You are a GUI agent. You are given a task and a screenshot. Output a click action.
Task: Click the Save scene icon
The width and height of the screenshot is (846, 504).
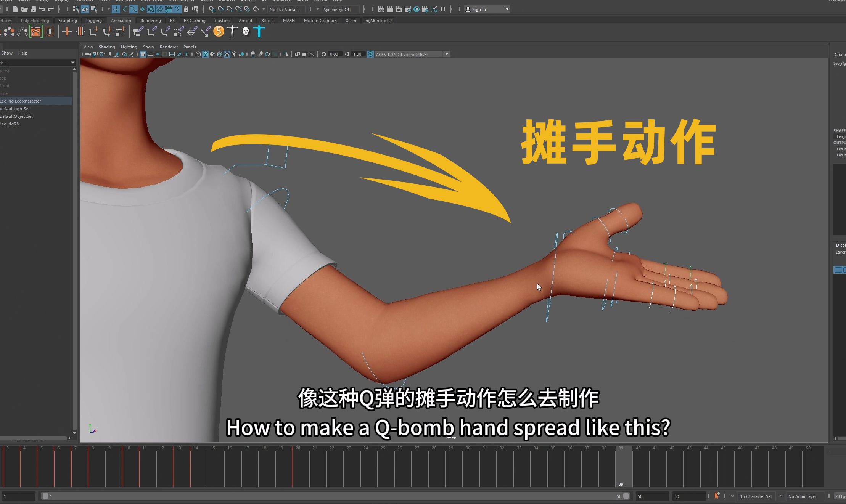(33, 9)
